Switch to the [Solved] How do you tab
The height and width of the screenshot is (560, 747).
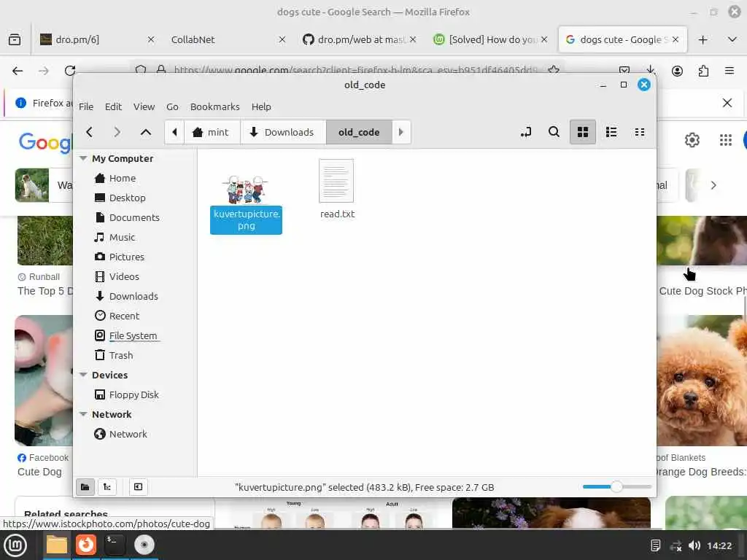pos(490,39)
